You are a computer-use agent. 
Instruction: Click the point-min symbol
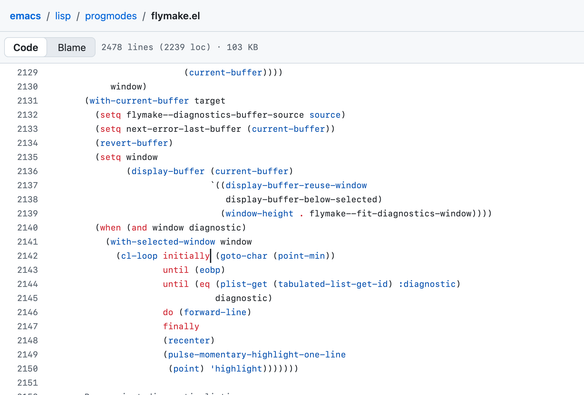(x=301, y=256)
